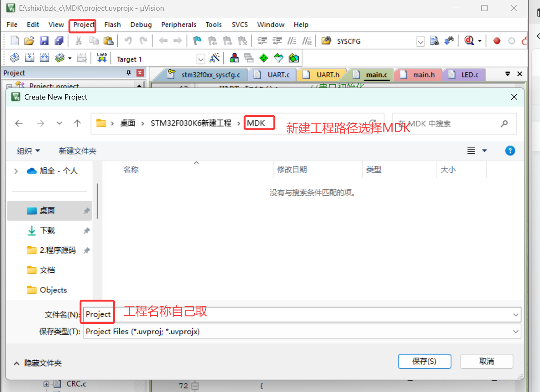Open the File menu

point(12,25)
